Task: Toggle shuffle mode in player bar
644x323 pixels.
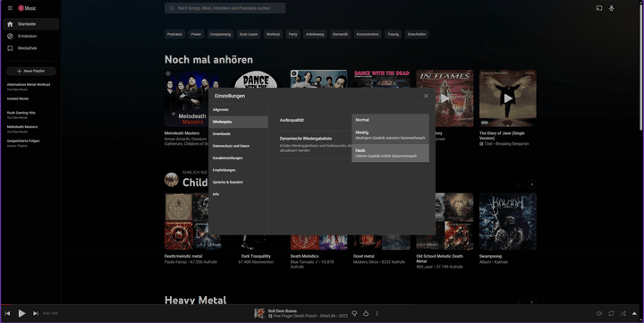Action: pos(623,313)
